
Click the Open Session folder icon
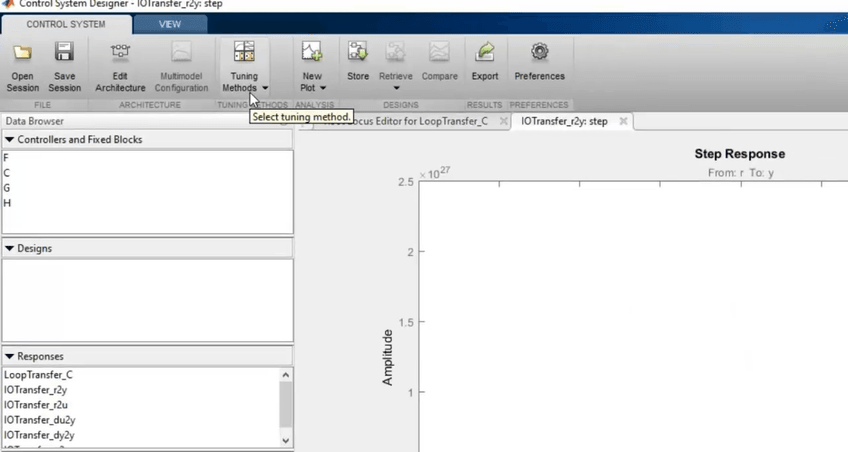coord(22,53)
